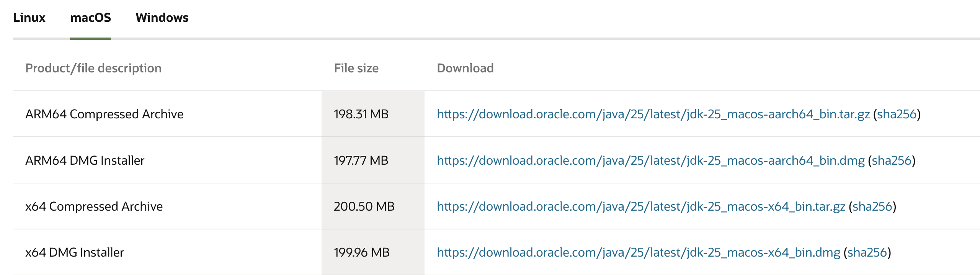The height and width of the screenshot is (275, 980).
Task: Switch to the Linux tab
Action: [29, 18]
